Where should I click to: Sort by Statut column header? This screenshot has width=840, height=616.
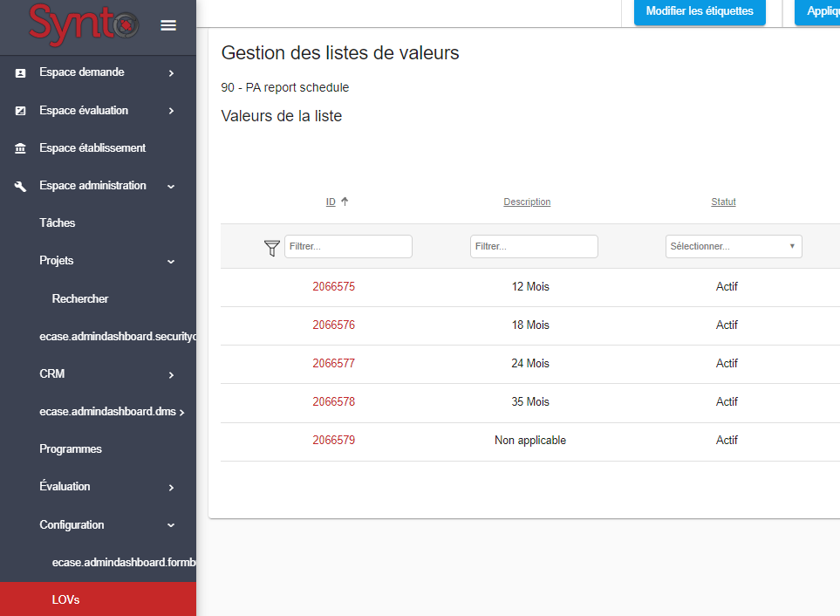click(723, 202)
